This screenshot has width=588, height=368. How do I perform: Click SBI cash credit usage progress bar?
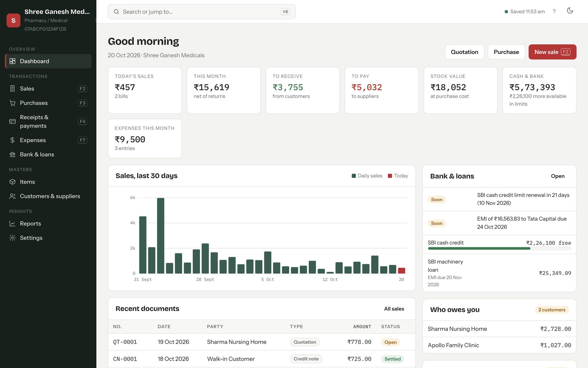(499, 248)
